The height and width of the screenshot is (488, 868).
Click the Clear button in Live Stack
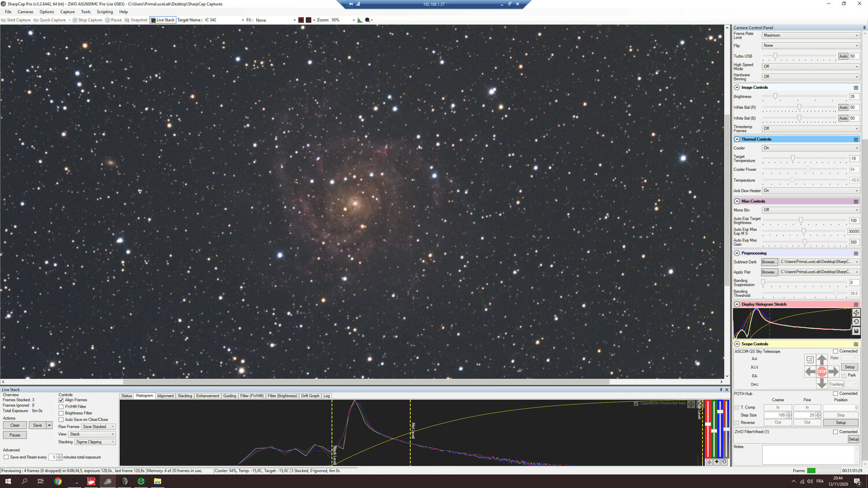coord(15,425)
